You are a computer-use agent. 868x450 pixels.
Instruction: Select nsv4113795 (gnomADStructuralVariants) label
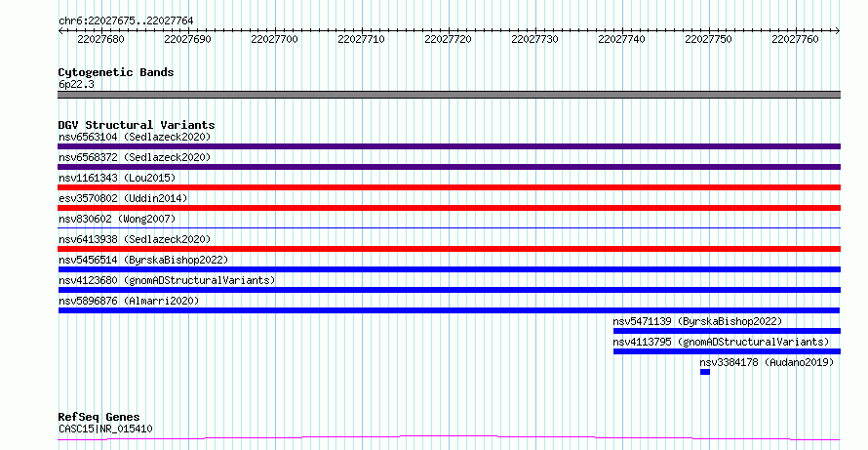721,342
